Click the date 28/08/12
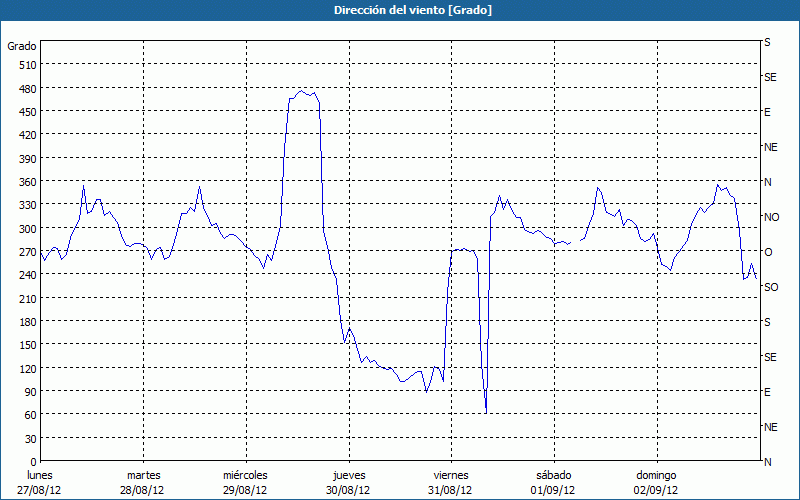Screen dimensions: 800x500 point(142,490)
